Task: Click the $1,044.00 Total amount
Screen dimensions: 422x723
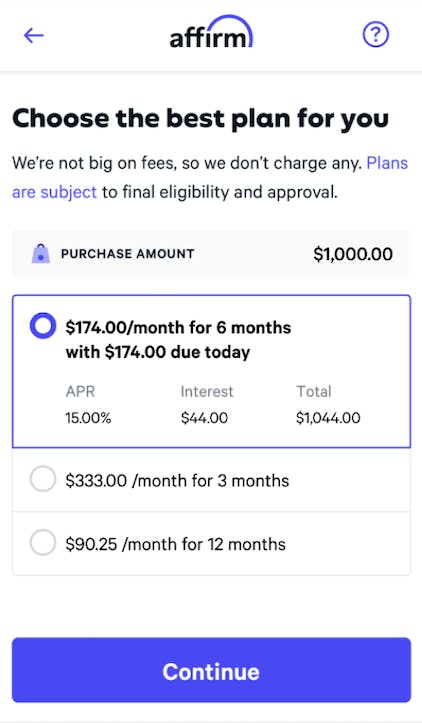Action: (x=328, y=418)
